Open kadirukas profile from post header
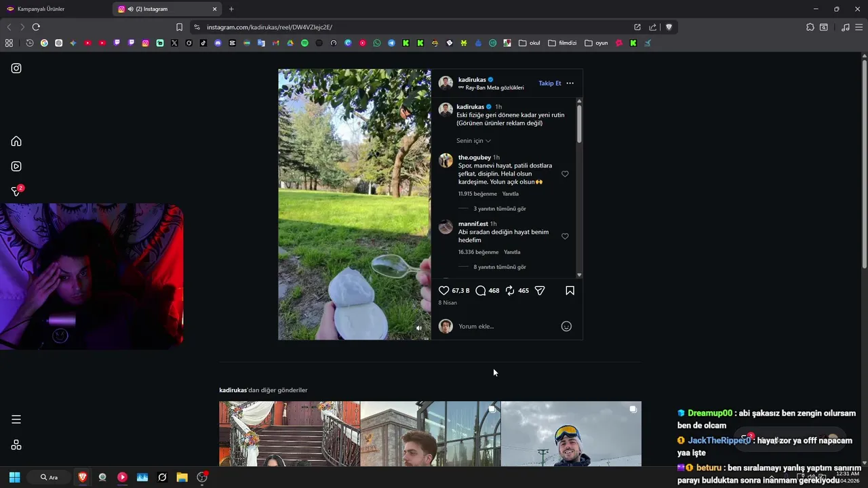The height and width of the screenshot is (488, 868). click(472, 79)
